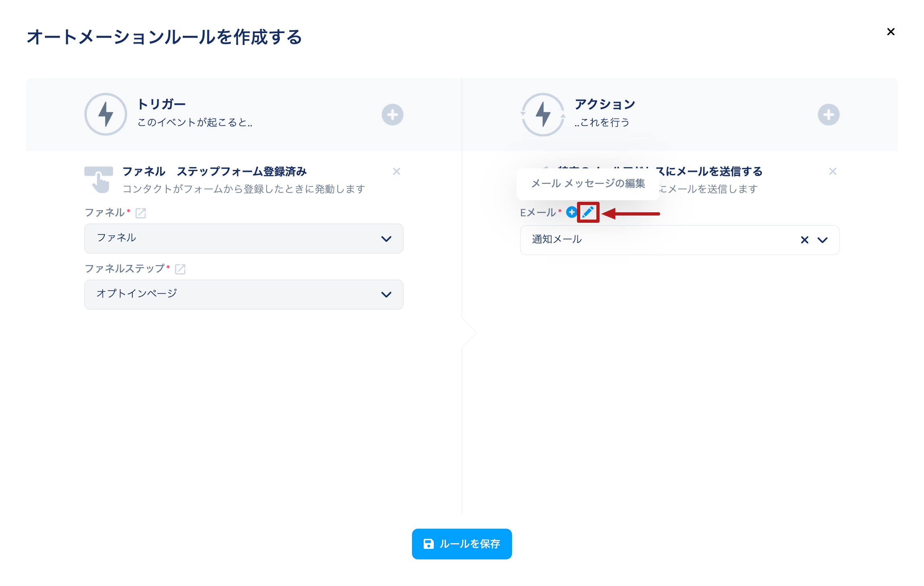Expand the オプトインページ funnel step dropdown
Image resolution: width=924 pixels, height=586 pixels.
(x=386, y=295)
